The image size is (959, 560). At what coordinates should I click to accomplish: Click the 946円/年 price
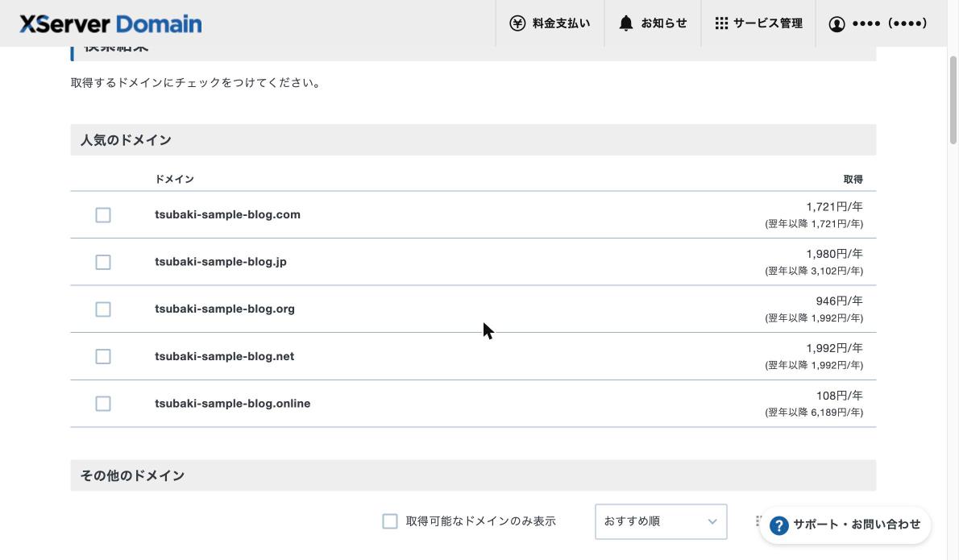tap(839, 301)
